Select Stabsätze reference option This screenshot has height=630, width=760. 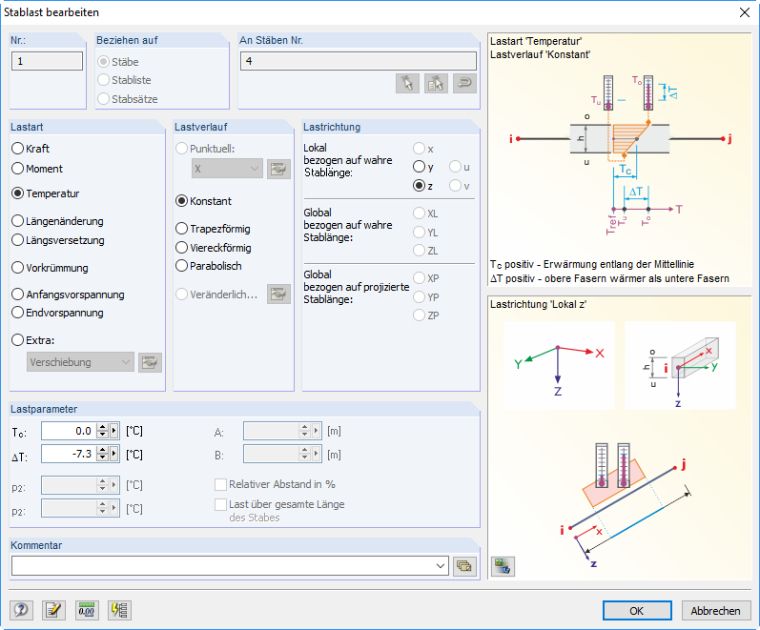(x=128, y=99)
